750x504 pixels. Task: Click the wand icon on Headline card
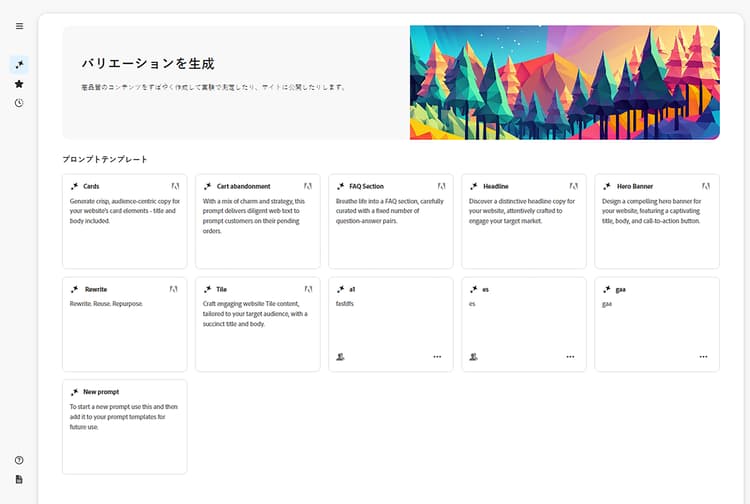473,186
